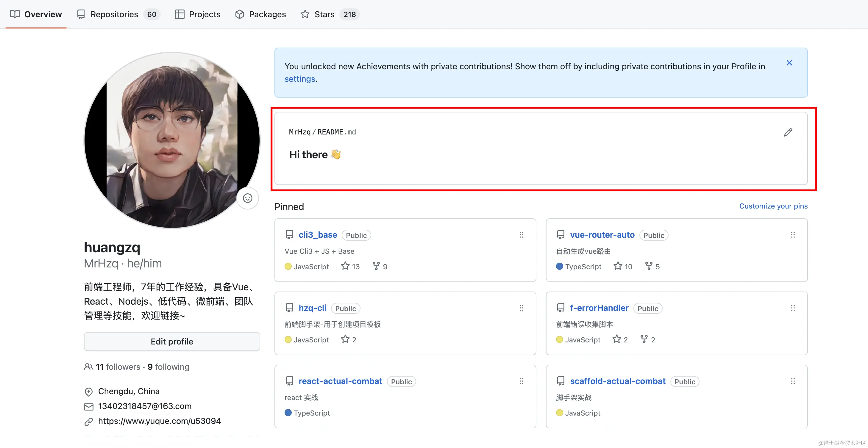This screenshot has width=868, height=448.
Task: Click the Public badge on cli3_base
Action: [357, 235]
